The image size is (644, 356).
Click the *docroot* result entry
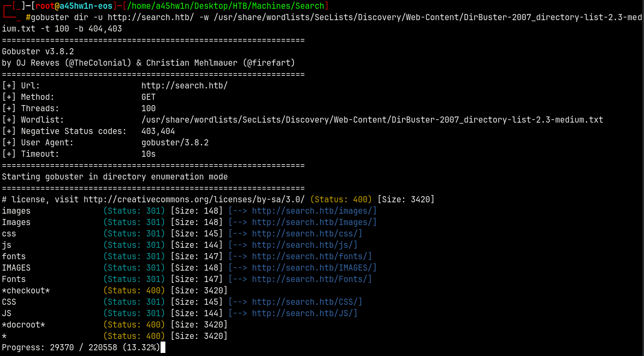(24, 325)
